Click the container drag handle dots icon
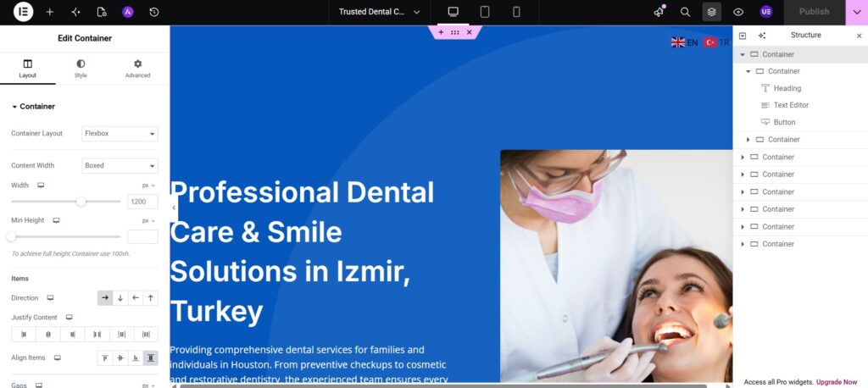This screenshot has height=388, width=868. (455, 33)
